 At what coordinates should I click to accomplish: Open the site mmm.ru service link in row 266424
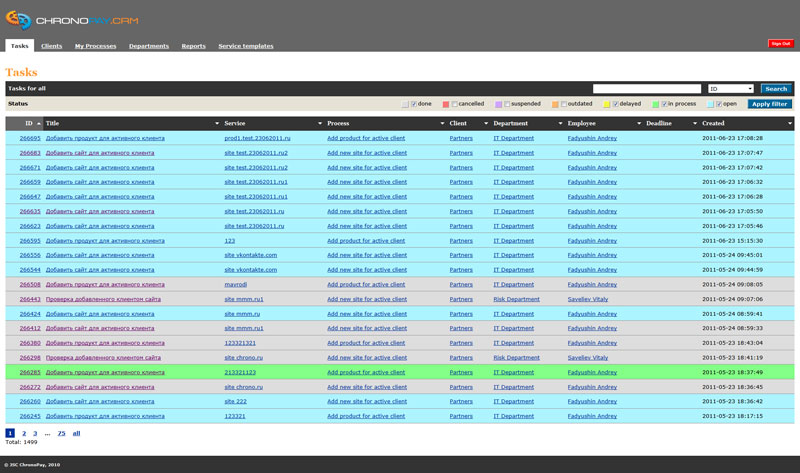[242, 314]
